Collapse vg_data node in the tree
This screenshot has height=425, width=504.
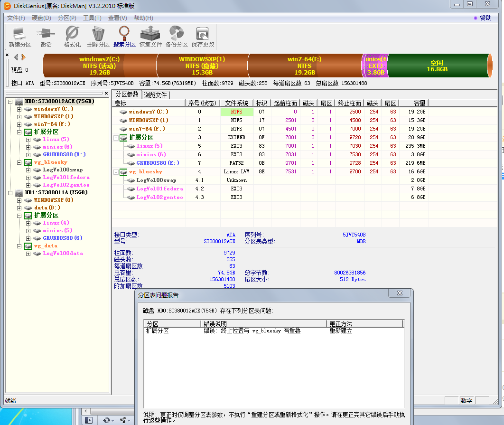(x=19, y=246)
